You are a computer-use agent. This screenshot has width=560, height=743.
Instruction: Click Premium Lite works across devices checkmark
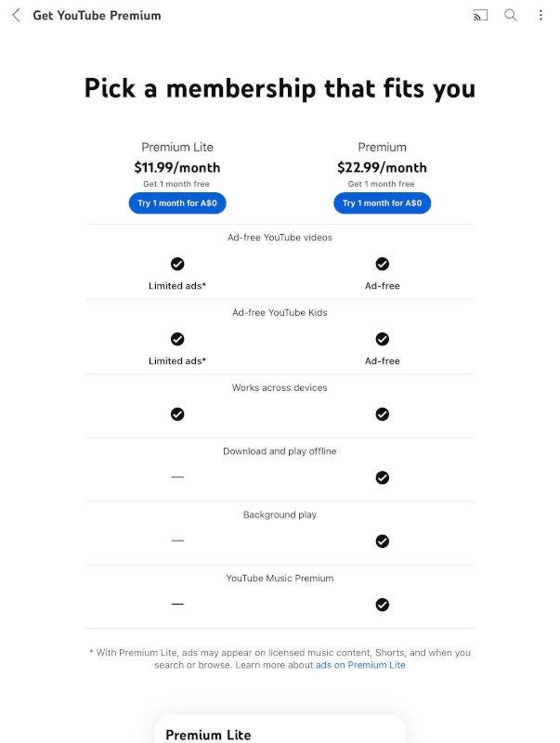click(x=177, y=414)
